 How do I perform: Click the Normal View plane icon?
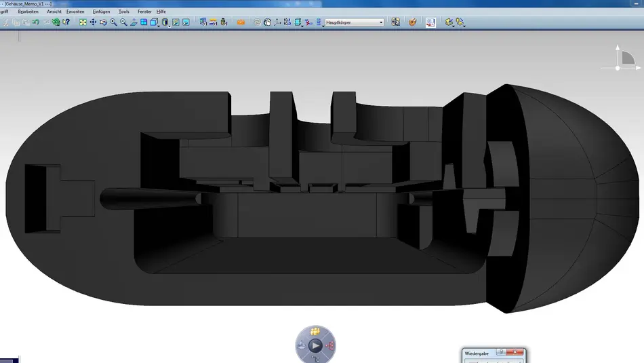coord(134,22)
